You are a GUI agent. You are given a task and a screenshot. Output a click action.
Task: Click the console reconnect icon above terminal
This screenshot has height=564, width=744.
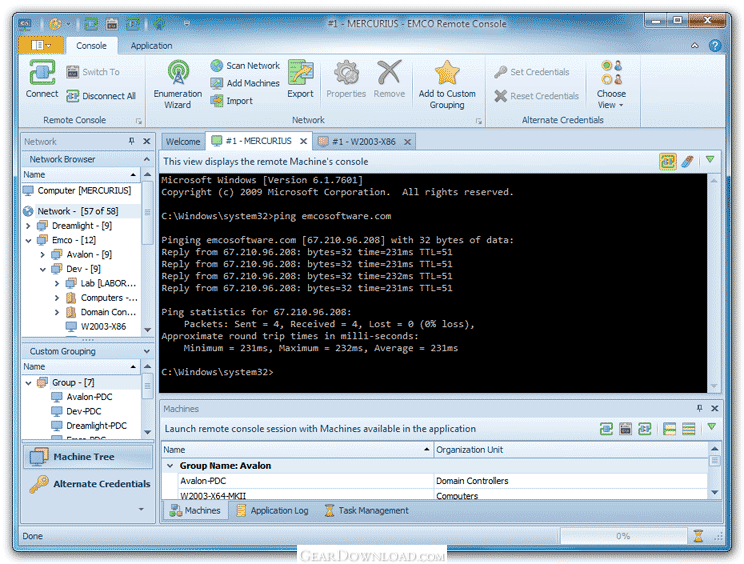(x=668, y=161)
